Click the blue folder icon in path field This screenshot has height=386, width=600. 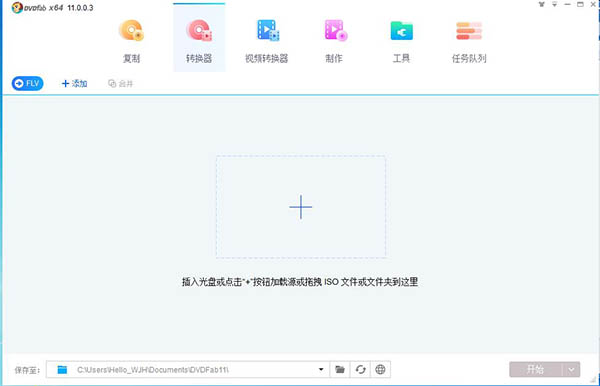62,370
